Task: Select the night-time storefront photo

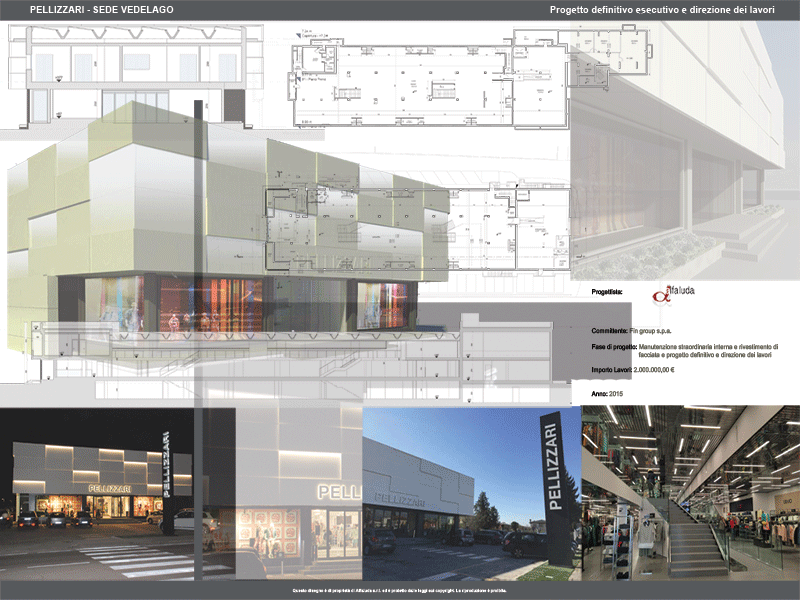Action: [x=97, y=494]
